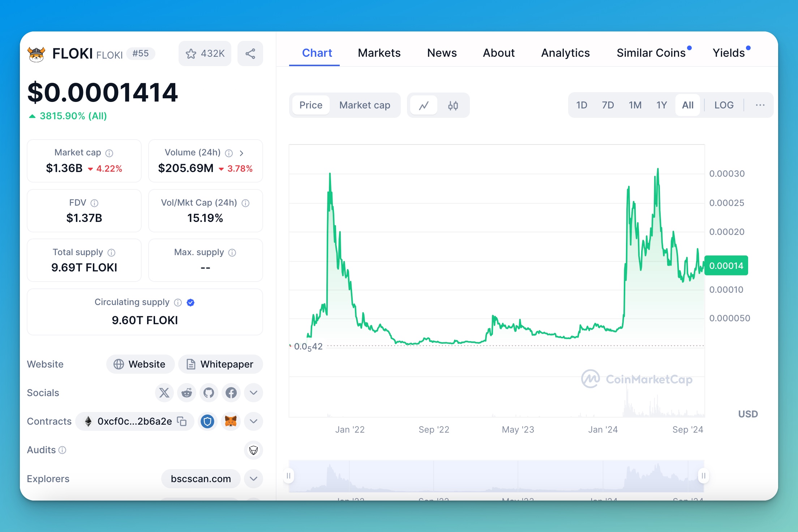798x532 pixels.
Task: Click the 9.60T FLOKI circulating supply value
Action: point(145,320)
